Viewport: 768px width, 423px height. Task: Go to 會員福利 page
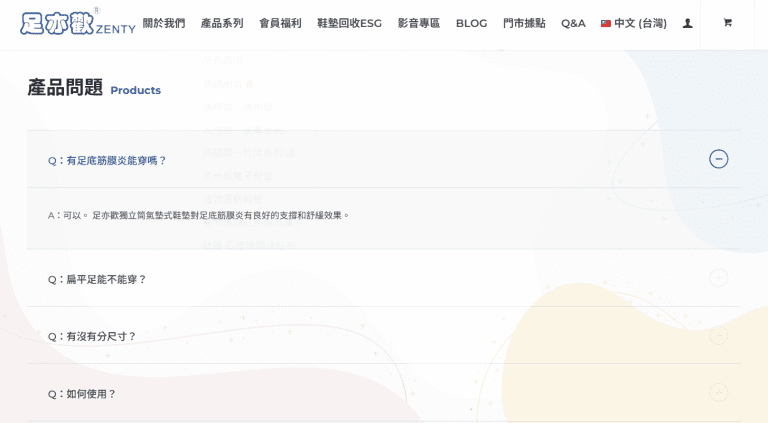[280, 23]
